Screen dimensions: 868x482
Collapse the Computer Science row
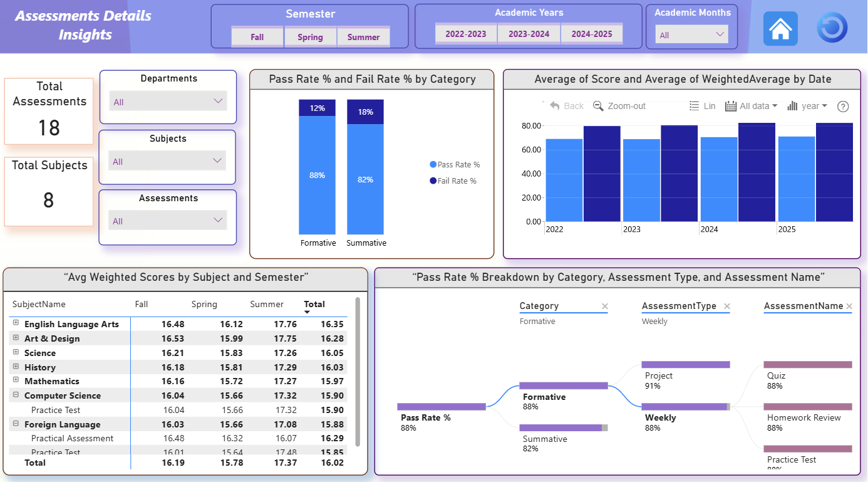click(16, 395)
